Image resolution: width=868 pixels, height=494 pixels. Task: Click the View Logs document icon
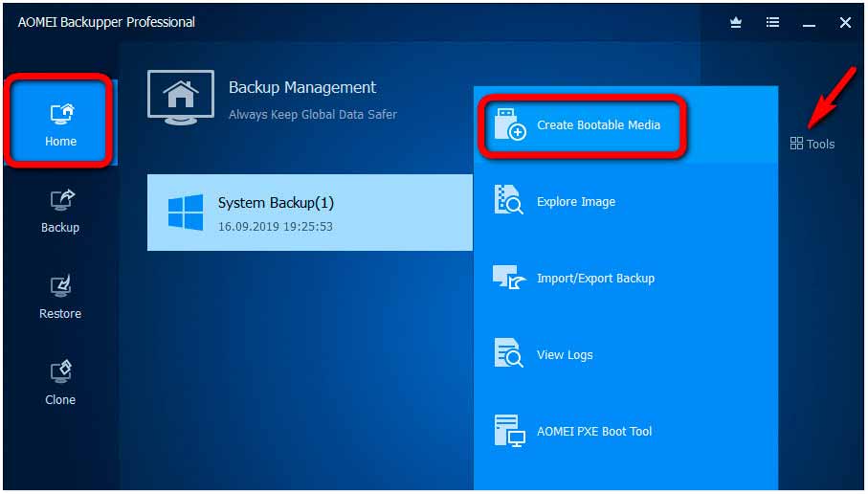click(x=508, y=353)
